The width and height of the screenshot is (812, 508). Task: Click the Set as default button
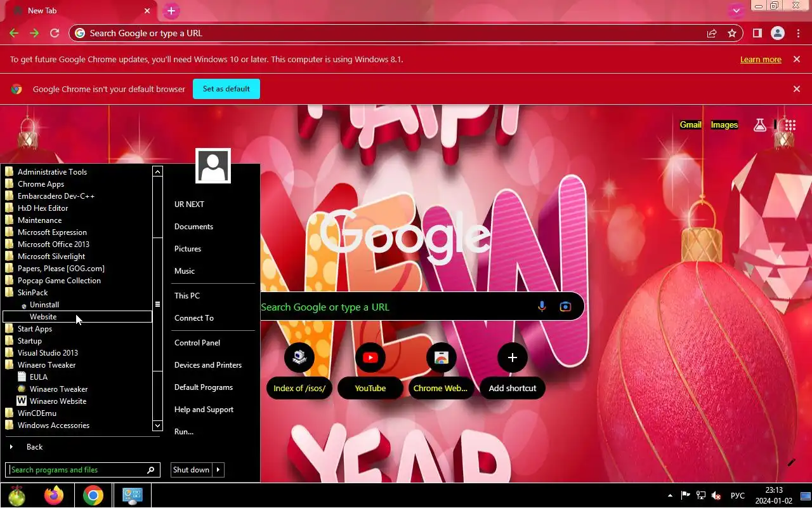(226, 89)
